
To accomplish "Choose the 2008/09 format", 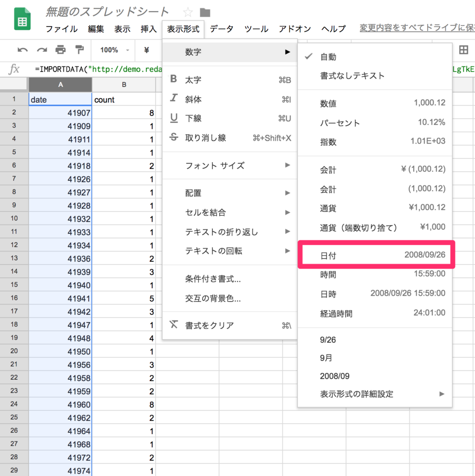I will 375,376.
